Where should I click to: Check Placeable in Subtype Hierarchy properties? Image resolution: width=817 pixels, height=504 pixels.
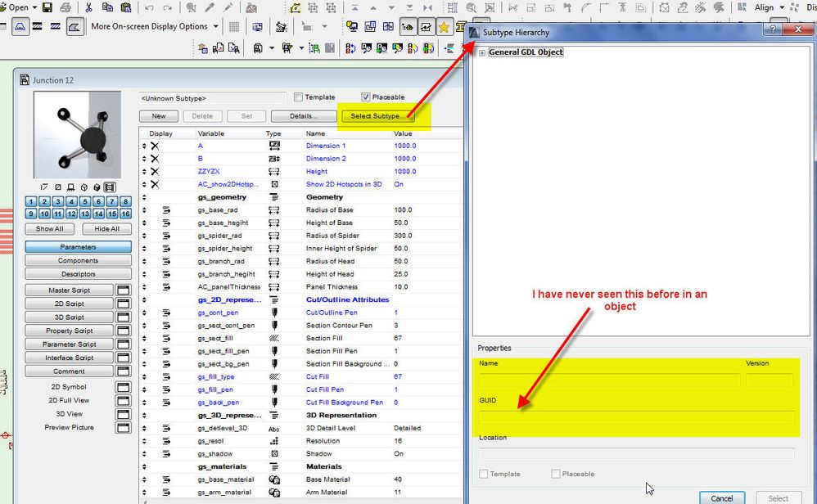(557, 474)
